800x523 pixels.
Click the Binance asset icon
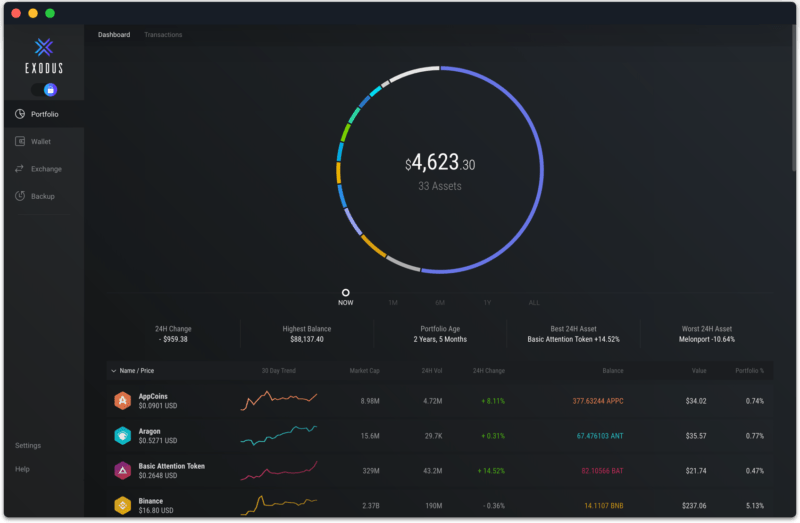click(x=122, y=506)
